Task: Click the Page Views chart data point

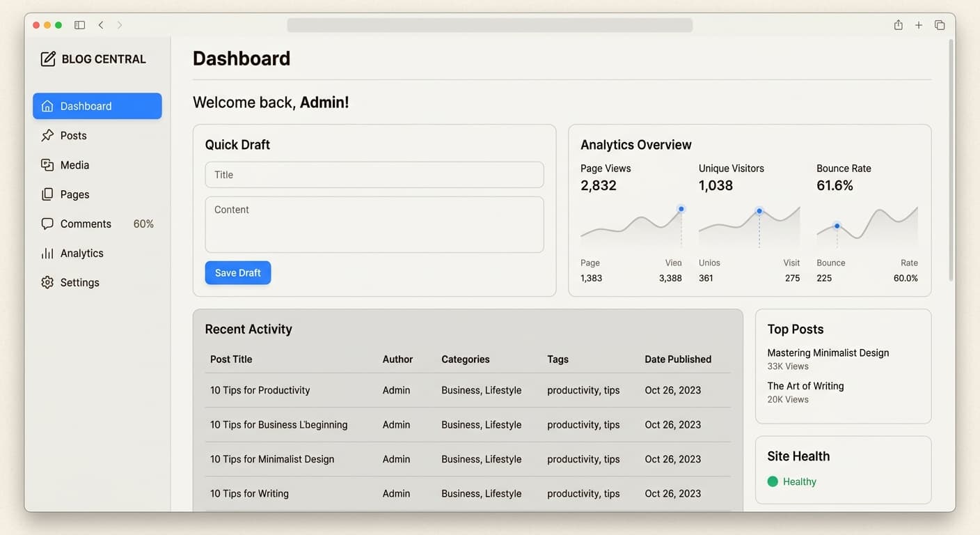Action: (681, 209)
